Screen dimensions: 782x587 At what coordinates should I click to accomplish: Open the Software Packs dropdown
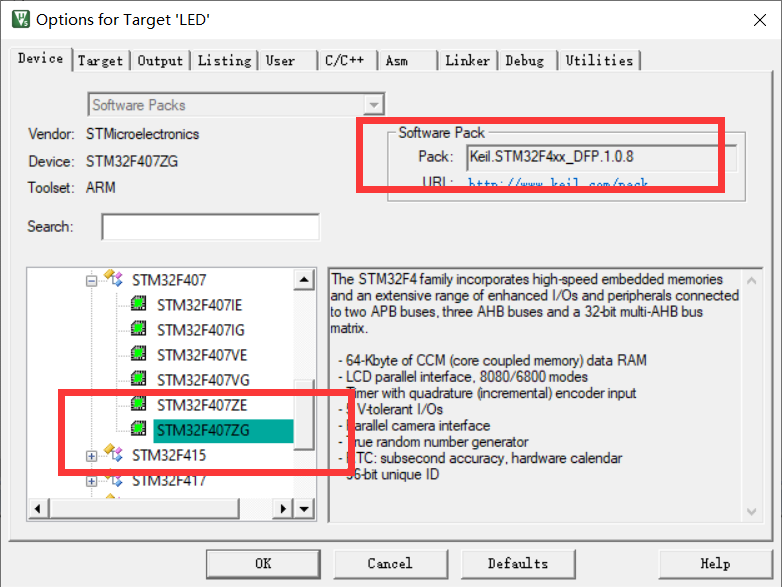236,105
